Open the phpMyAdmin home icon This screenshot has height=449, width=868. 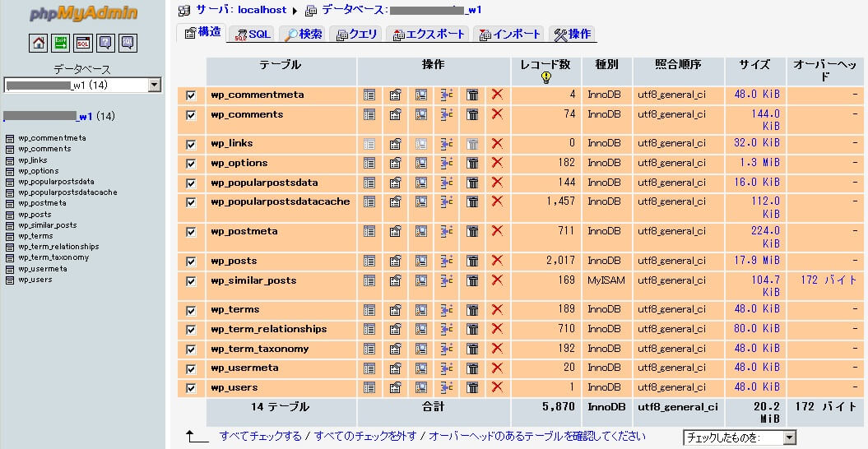coord(38,43)
